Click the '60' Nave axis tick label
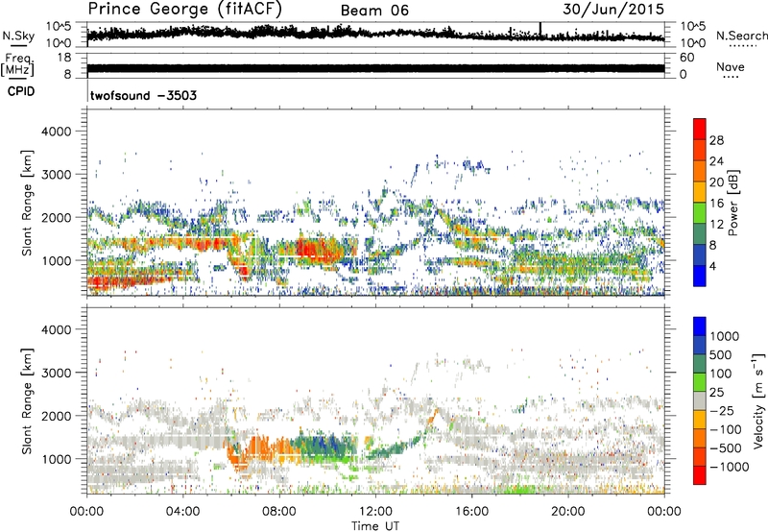 (686, 58)
